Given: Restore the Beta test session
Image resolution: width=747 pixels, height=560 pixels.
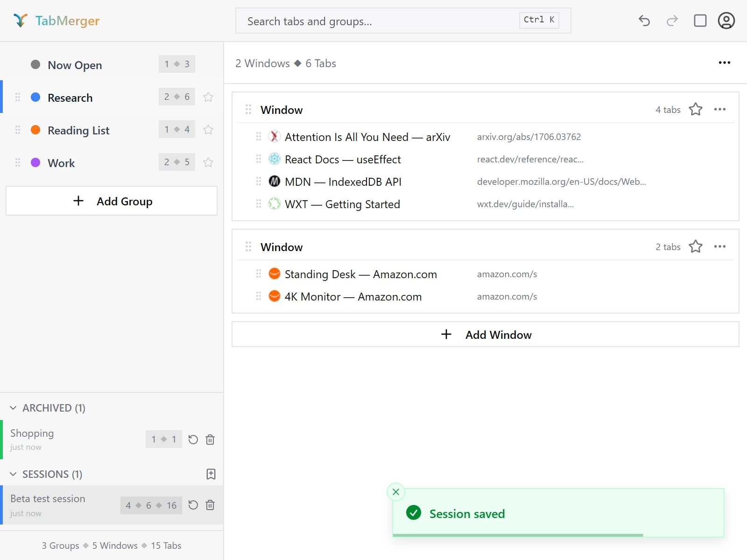Looking at the screenshot, I should click(193, 505).
